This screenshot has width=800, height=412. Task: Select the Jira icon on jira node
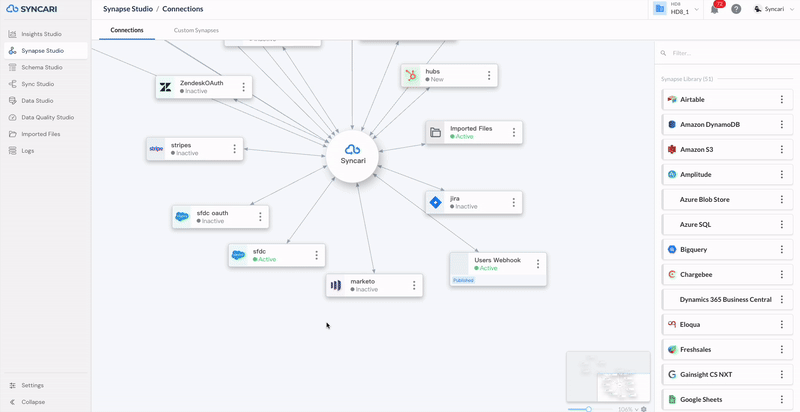(435, 202)
